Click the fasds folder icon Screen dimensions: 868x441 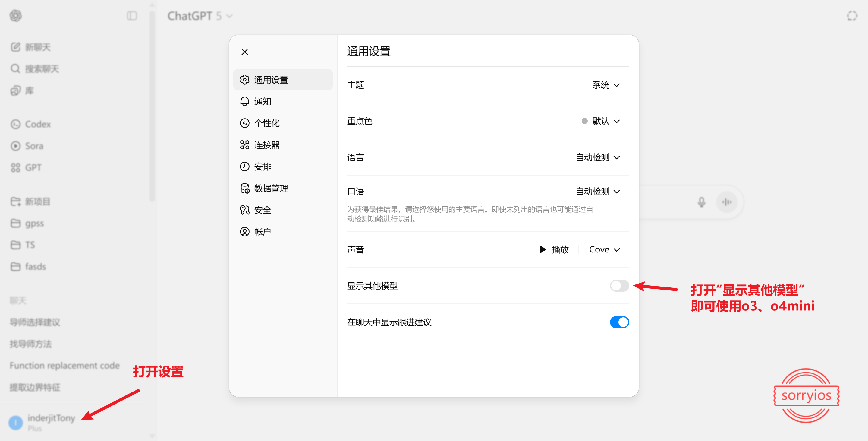click(x=15, y=267)
